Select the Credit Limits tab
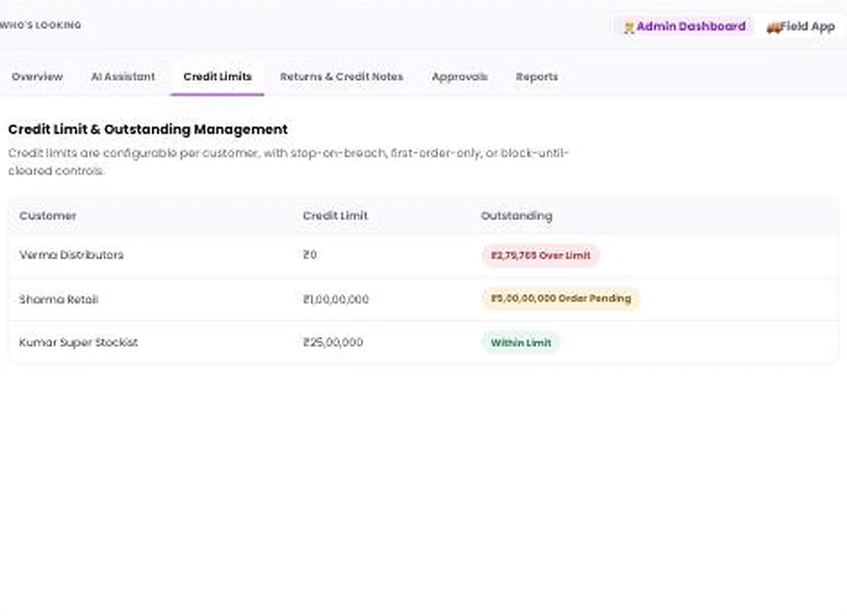This screenshot has height=616, width=847. pyautogui.click(x=218, y=77)
